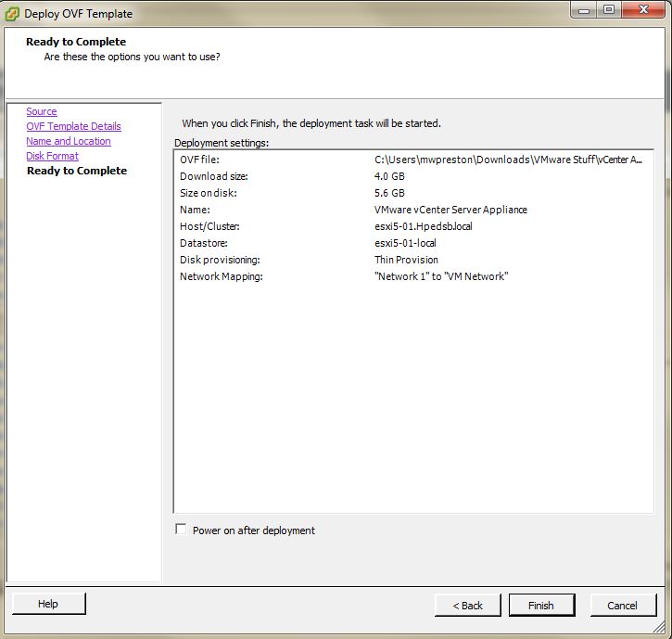Image resolution: width=672 pixels, height=639 pixels.
Task: Select the name 'VMware vCenter Server Appliance'
Action: point(450,210)
